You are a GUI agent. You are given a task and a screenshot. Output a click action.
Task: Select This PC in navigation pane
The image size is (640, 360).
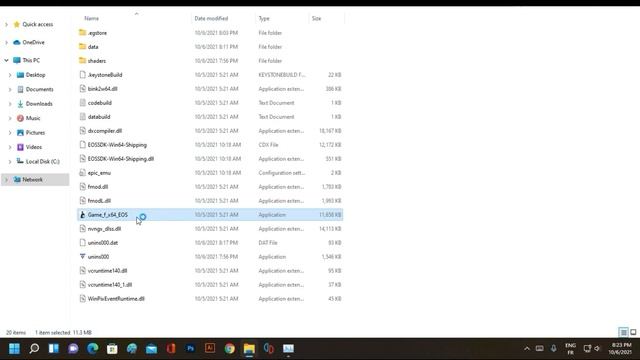click(31, 60)
